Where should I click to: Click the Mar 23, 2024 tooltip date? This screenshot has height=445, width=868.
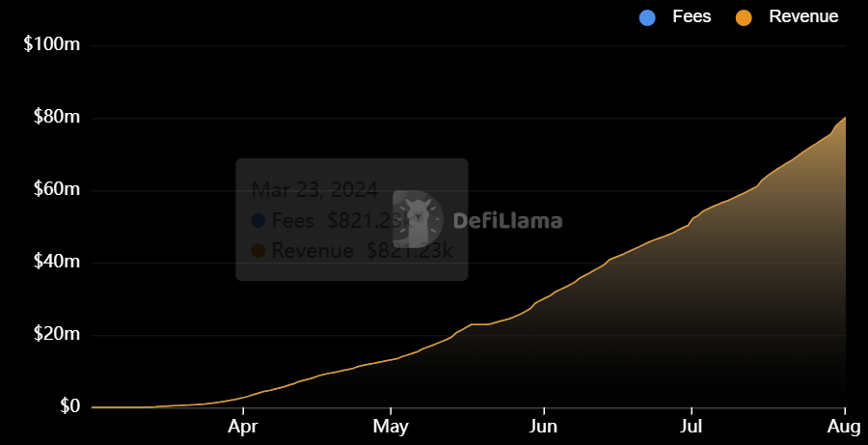click(x=315, y=190)
